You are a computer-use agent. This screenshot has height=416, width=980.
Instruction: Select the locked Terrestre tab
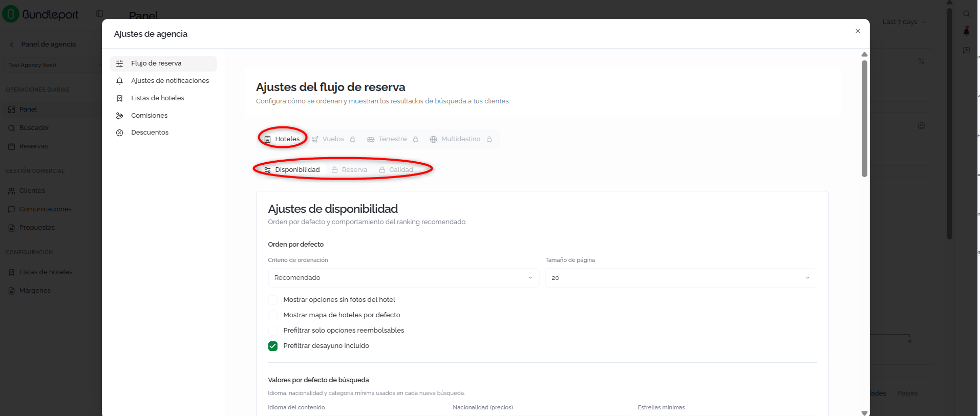pyautogui.click(x=393, y=139)
